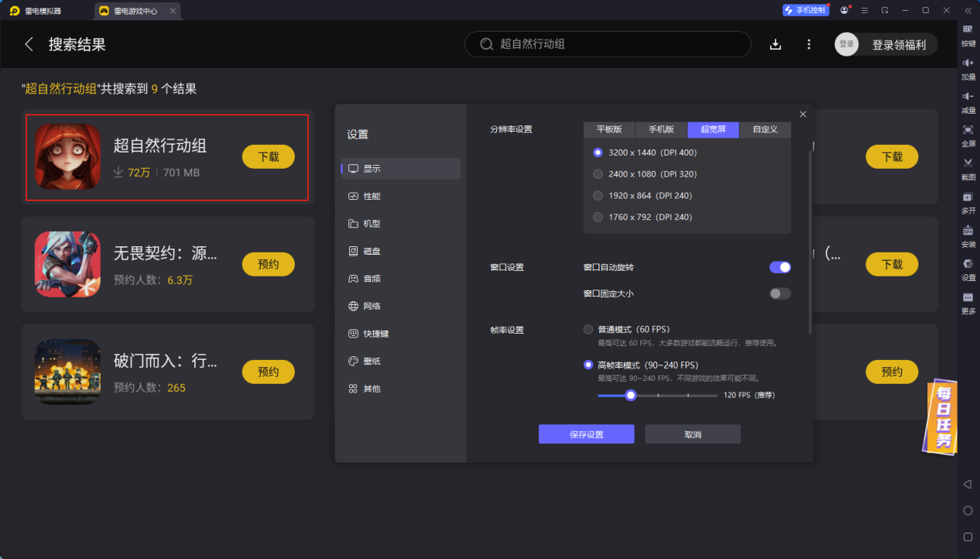The image size is (980, 559).
Task: Close the 雷电游戏中心 tab
Action: pos(173,11)
